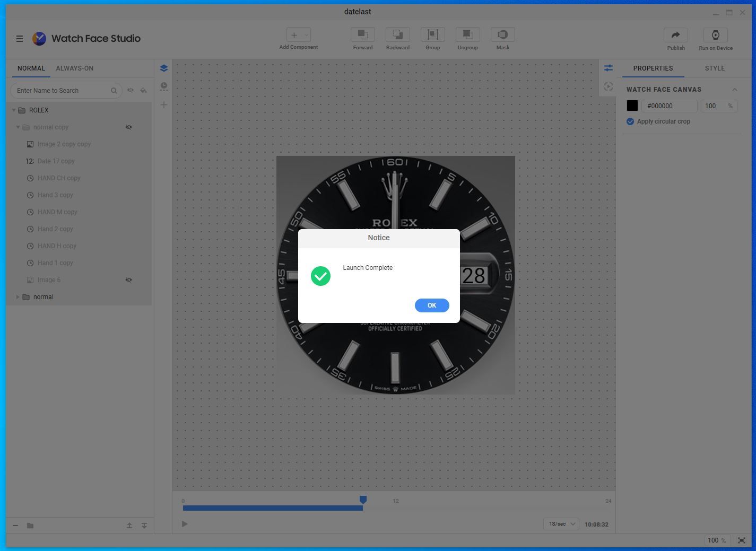Screen dimensions: 756x551
Task: Open the STYLE tab
Action: click(x=715, y=68)
